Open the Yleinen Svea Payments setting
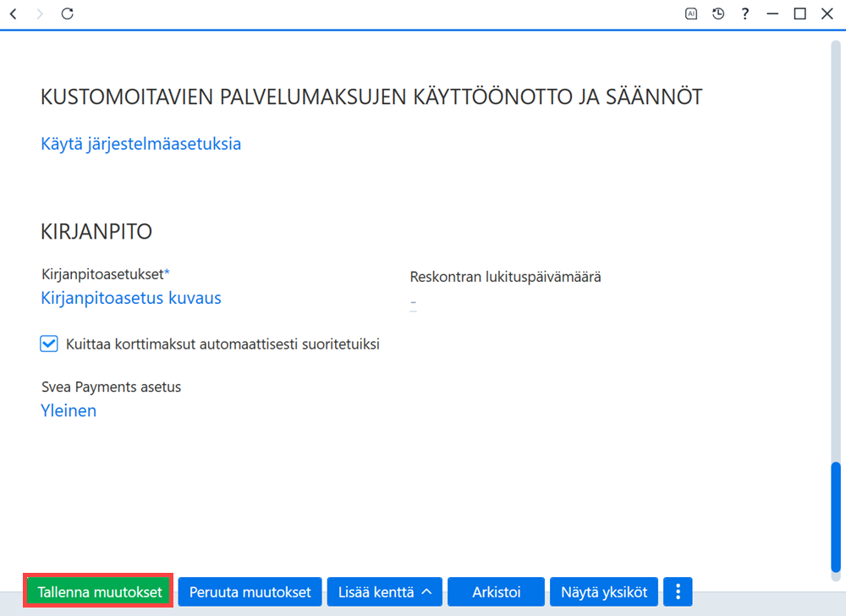This screenshot has height=616, width=846. coord(69,410)
